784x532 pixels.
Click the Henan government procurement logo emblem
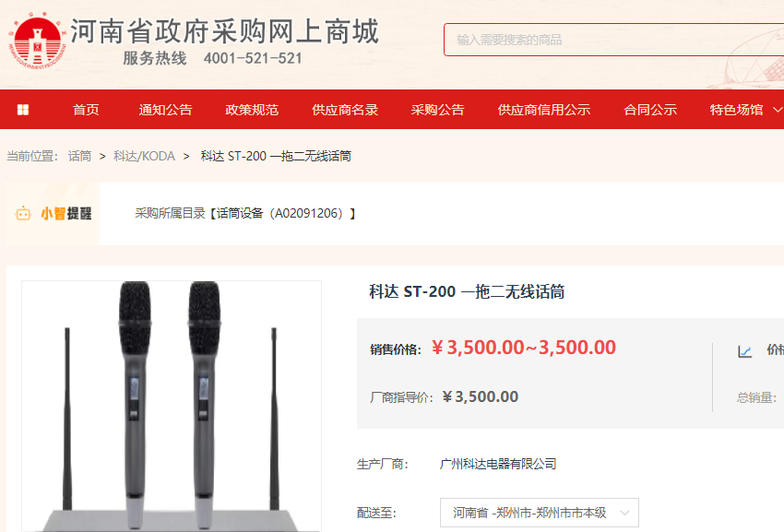pos(37,41)
